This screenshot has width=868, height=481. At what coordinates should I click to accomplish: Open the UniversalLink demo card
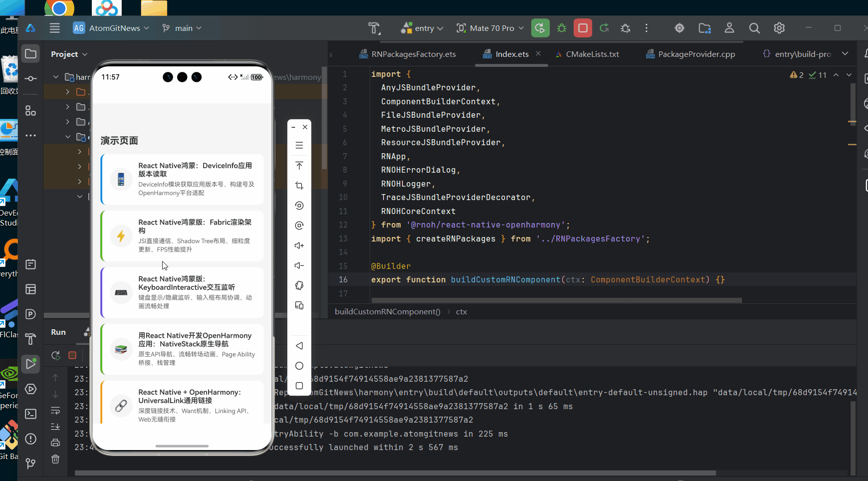click(x=182, y=402)
